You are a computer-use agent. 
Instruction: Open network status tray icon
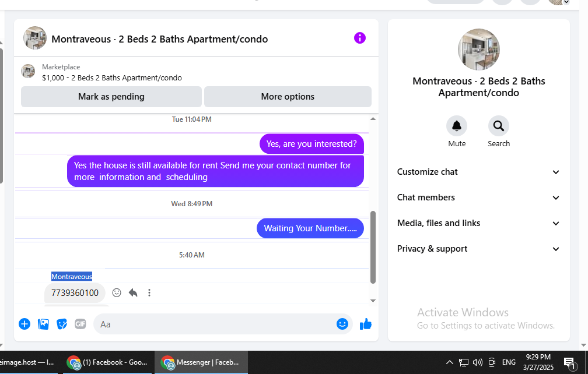[464, 362]
